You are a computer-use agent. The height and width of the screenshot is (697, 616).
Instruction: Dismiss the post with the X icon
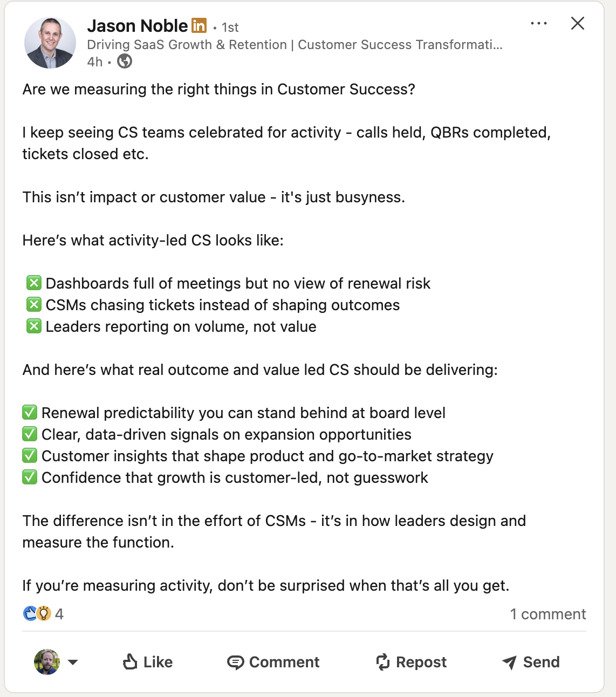coord(577,23)
